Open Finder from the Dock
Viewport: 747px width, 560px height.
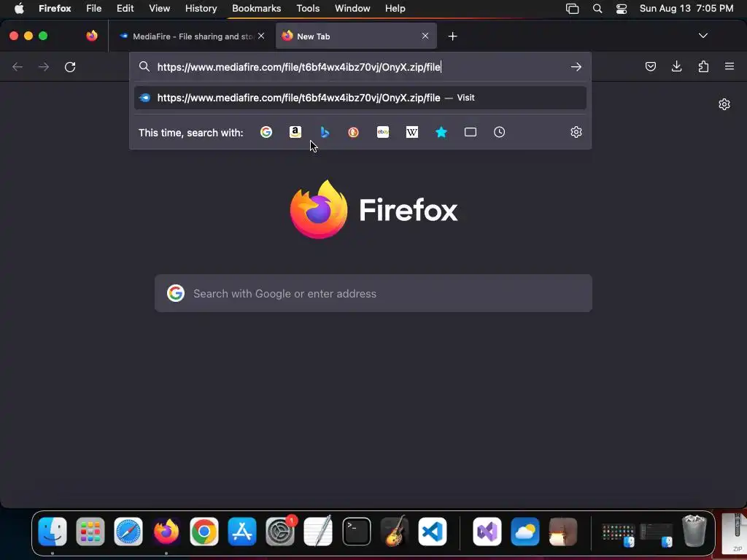[53, 532]
